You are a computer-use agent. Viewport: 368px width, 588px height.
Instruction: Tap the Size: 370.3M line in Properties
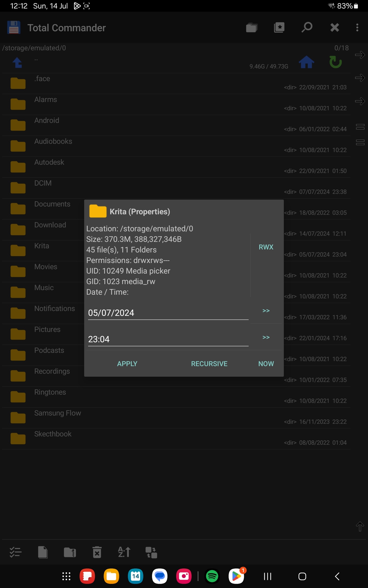tap(134, 239)
